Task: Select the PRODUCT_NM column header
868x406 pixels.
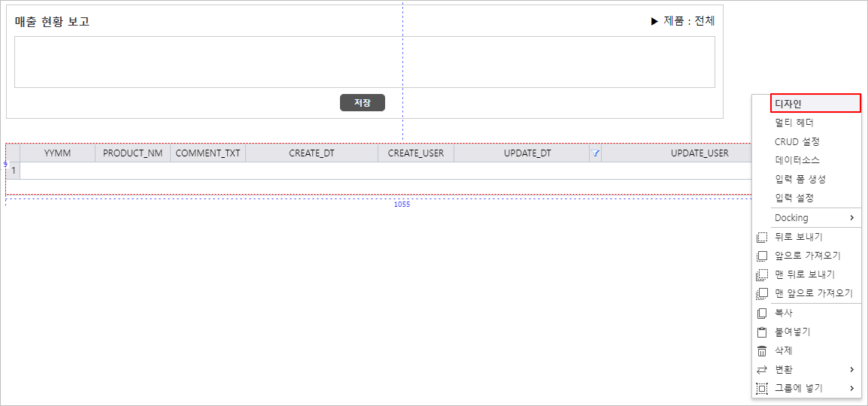Action: click(133, 153)
